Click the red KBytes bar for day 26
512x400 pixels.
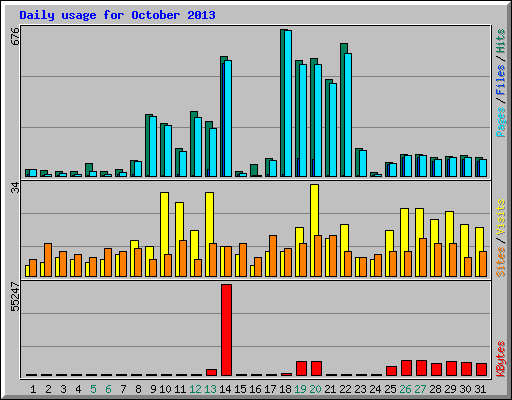tap(407, 368)
